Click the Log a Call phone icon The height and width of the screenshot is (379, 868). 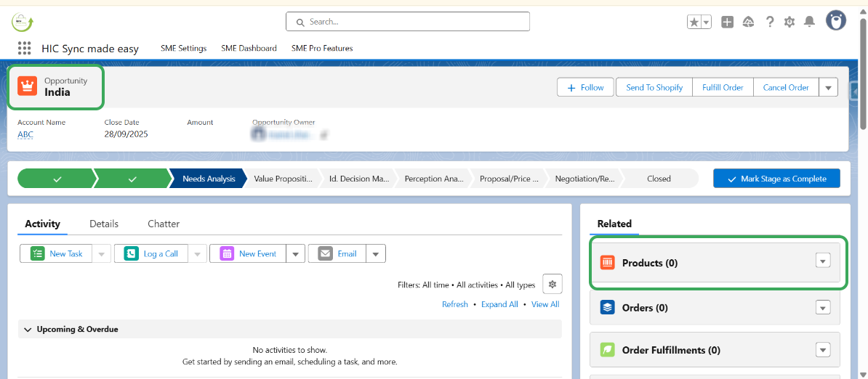[132, 253]
